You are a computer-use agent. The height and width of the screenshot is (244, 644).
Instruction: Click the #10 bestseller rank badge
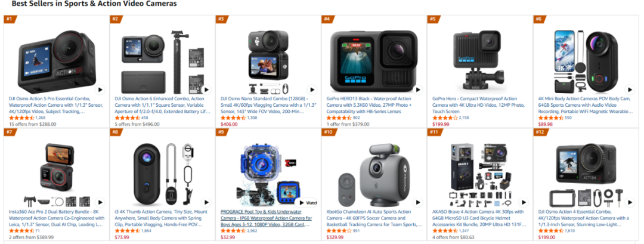[x=329, y=132]
